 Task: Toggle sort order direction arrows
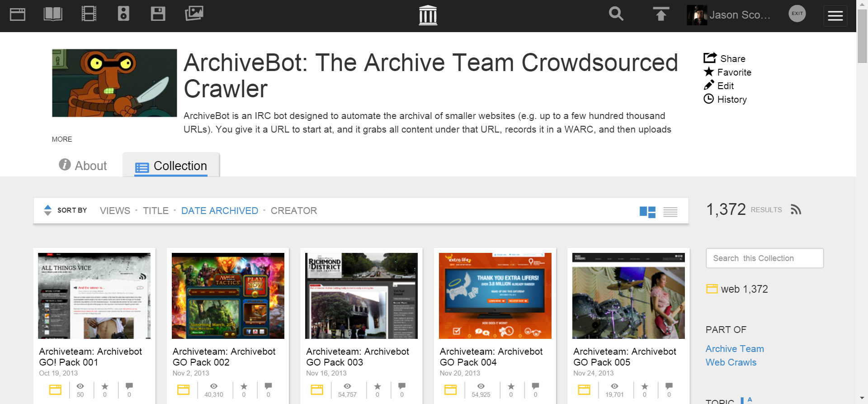point(47,210)
